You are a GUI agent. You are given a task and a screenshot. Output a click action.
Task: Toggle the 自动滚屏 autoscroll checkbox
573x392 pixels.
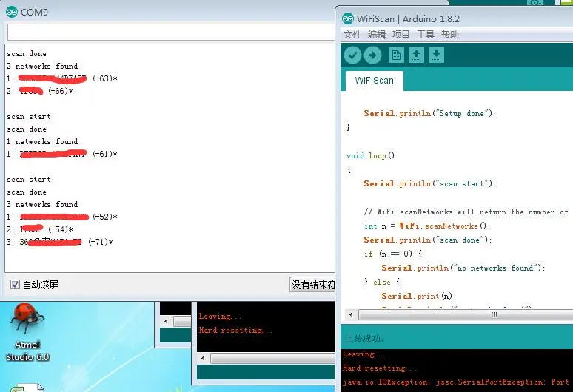(15, 284)
